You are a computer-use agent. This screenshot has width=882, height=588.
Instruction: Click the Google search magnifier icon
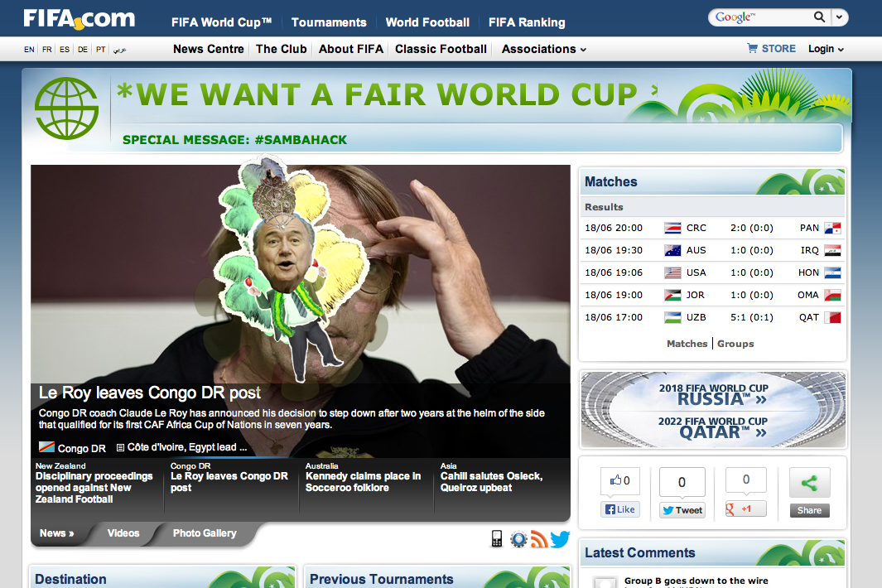[x=820, y=17]
